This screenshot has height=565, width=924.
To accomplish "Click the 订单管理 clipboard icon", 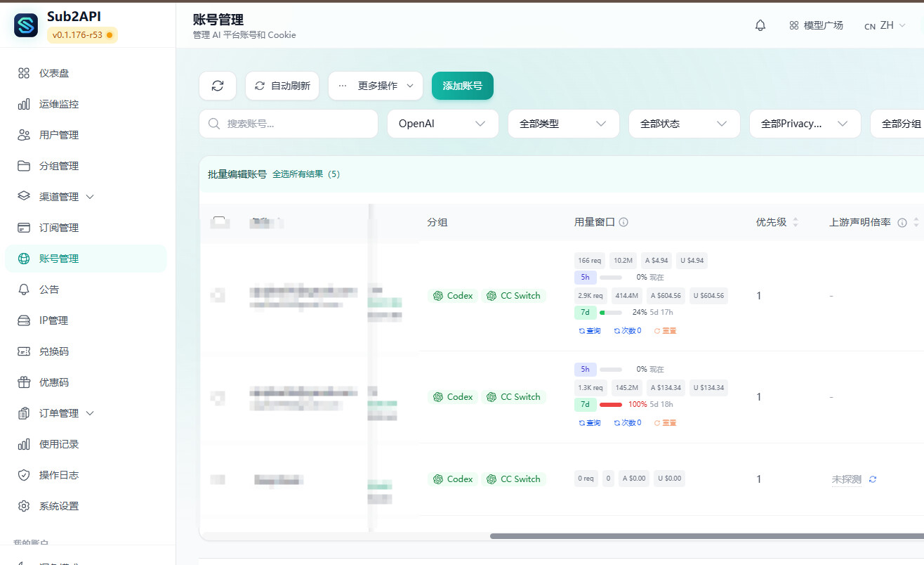I will tap(24, 413).
